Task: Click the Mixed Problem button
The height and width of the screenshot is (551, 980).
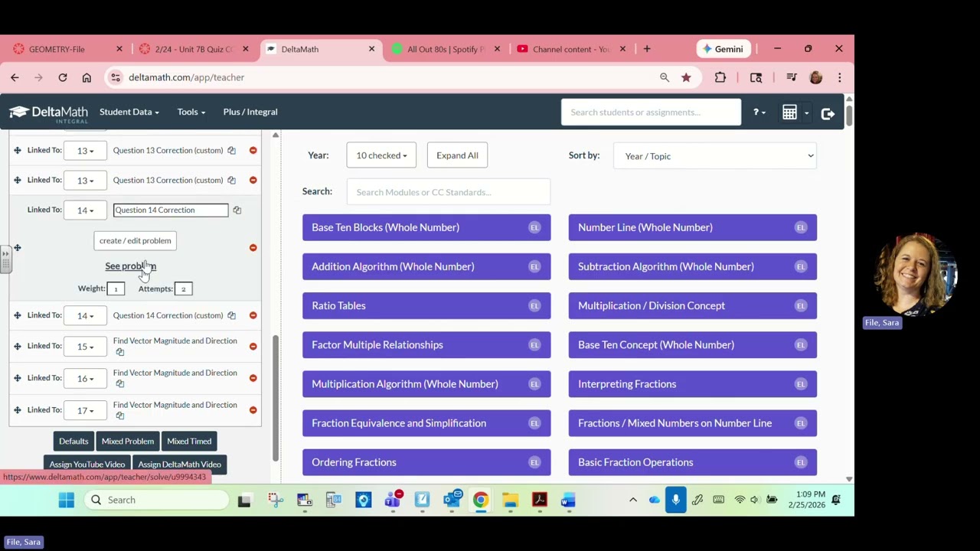Action: tap(128, 442)
